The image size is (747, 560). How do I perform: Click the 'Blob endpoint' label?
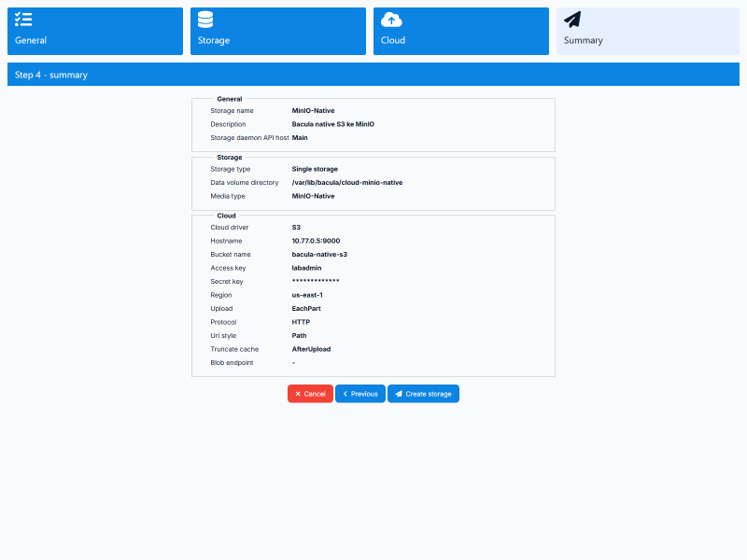coord(232,363)
